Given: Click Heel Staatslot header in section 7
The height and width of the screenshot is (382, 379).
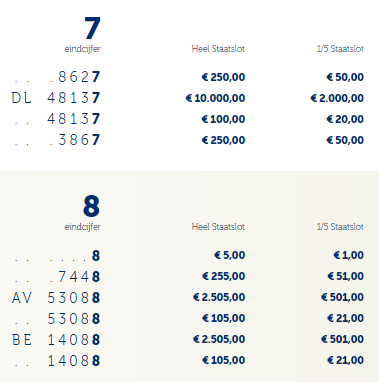Looking at the screenshot, I should coord(218,49).
